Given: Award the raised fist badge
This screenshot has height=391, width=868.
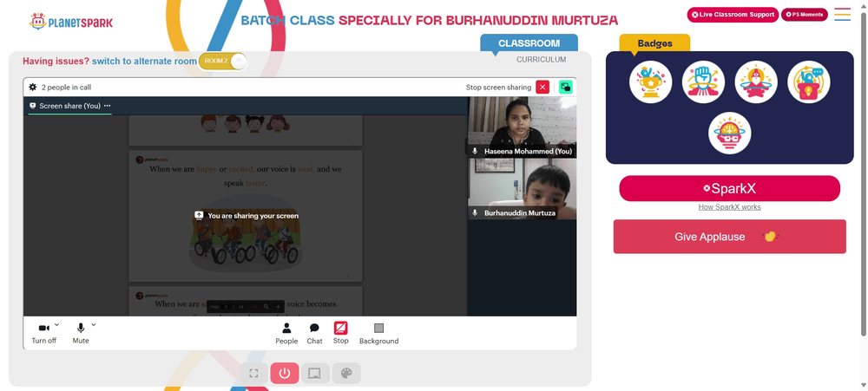Looking at the screenshot, I should pyautogui.click(x=703, y=81).
